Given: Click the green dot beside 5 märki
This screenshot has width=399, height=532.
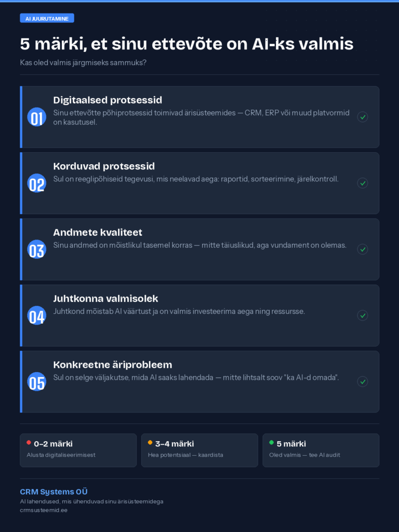Looking at the screenshot, I should [x=271, y=443].
